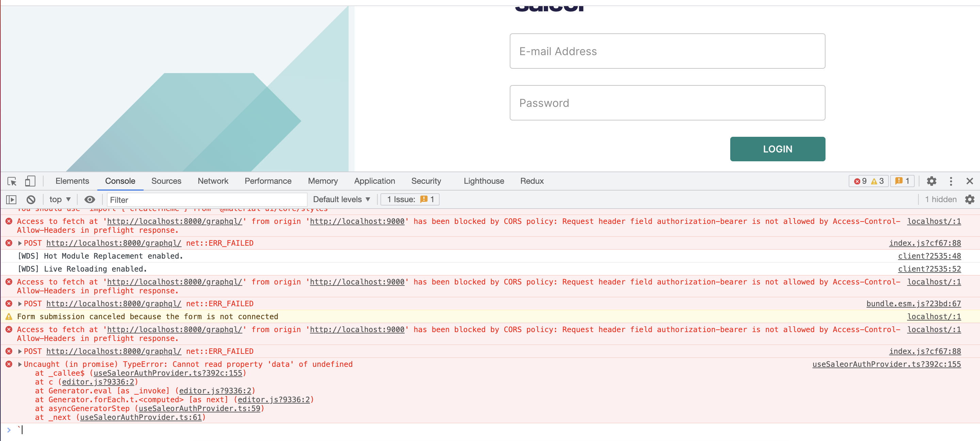The width and height of the screenshot is (980, 441).
Task: Open the three-dot DevTools menu
Action: [x=951, y=181]
